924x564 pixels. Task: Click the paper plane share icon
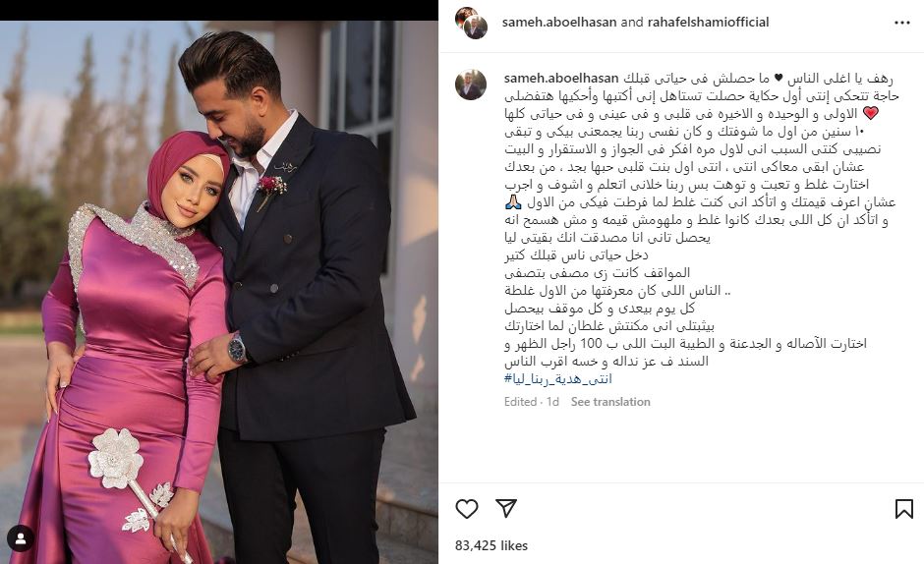[x=505, y=509]
